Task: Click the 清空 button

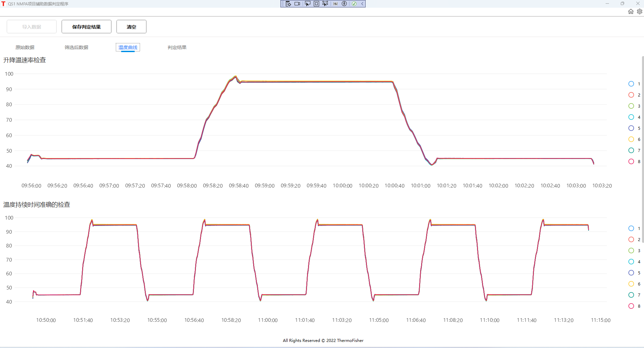Action: pyautogui.click(x=131, y=27)
